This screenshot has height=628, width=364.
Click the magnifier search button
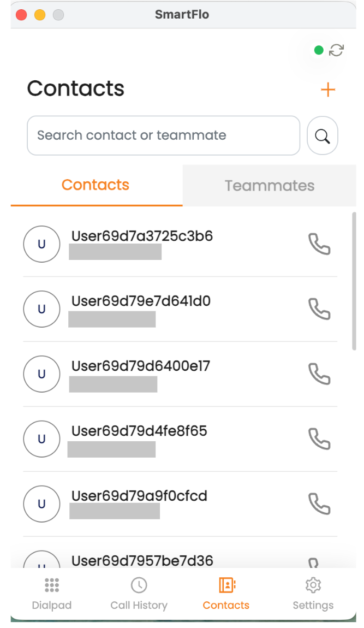click(x=323, y=136)
